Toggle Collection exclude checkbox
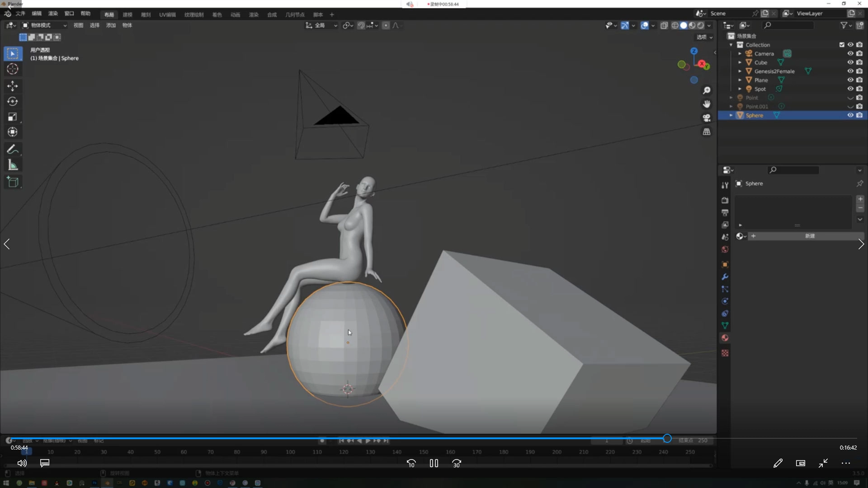 [x=841, y=45]
